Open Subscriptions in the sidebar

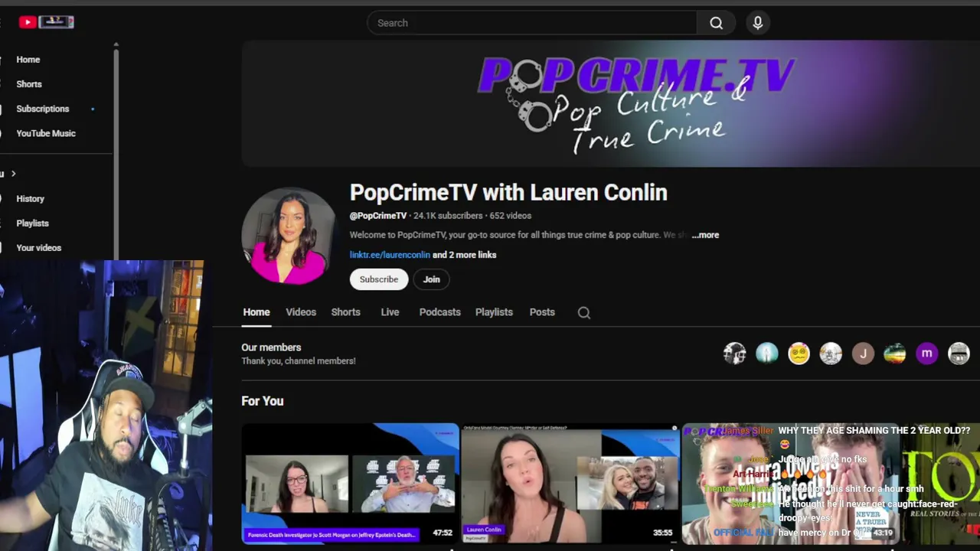pos(43,109)
